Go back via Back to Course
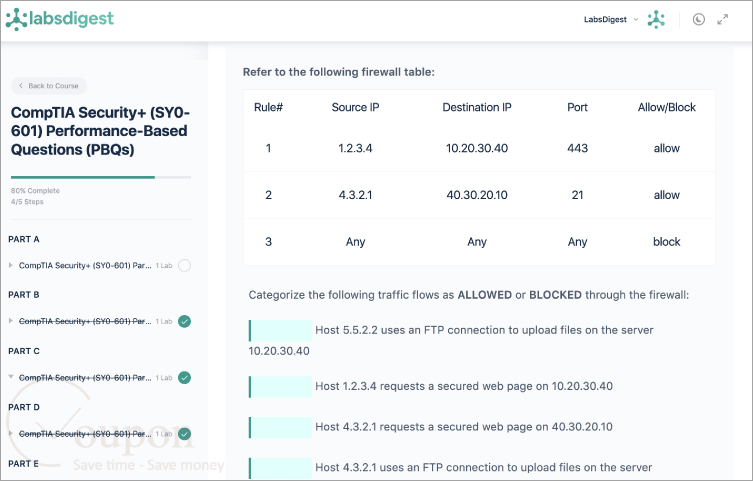753x481 pixels. coord(49,86)
